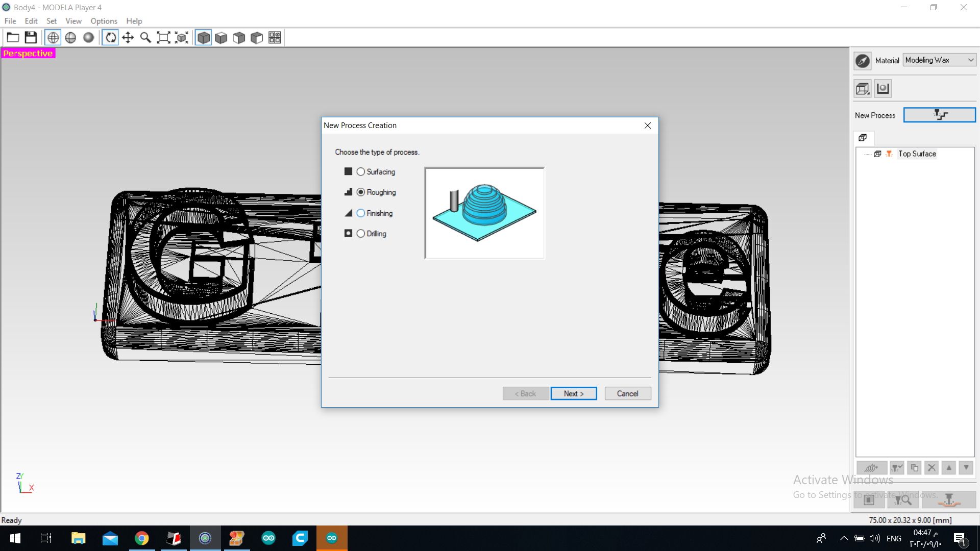The image size is (980, 551).
Task: Open the Set menu
Action: 51,21
